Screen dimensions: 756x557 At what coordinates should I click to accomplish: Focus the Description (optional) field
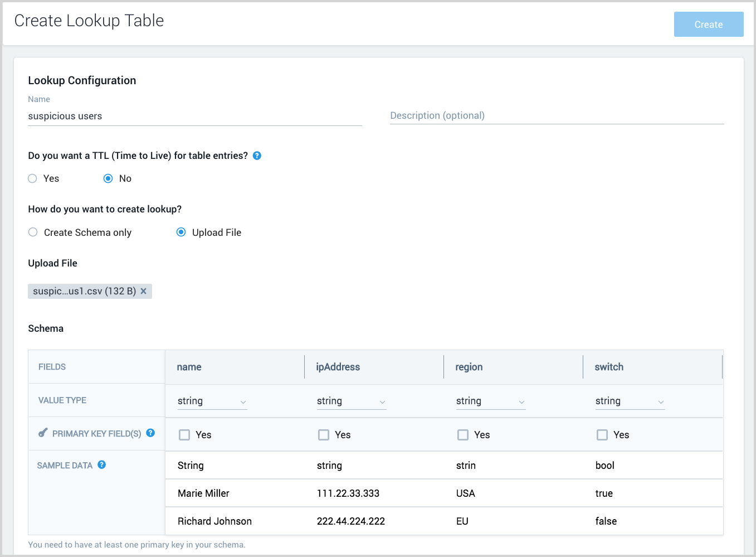[556, 115]
